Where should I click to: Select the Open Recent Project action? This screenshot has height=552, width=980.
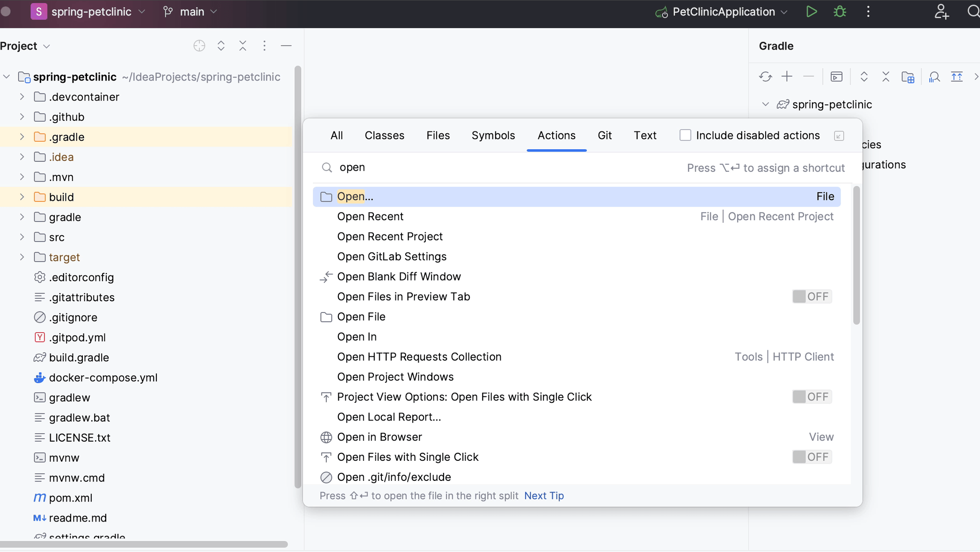390,237
